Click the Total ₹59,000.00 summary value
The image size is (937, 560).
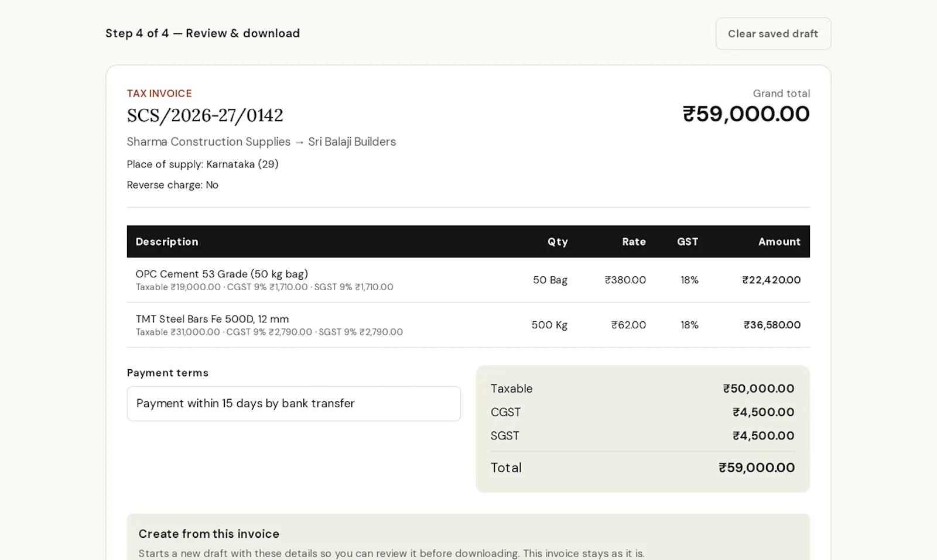pyautogui.click(x=757, y=468)
